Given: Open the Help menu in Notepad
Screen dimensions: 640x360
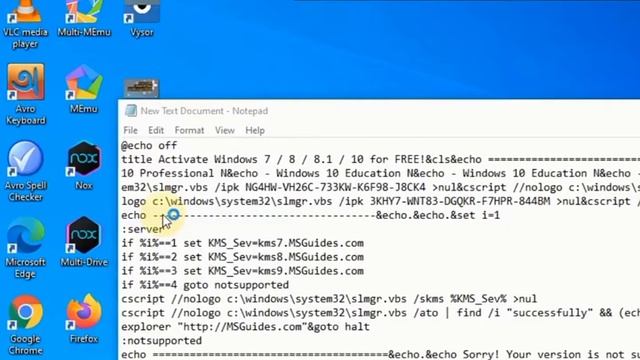Looking at the screenshot, I should click(255, 130).
